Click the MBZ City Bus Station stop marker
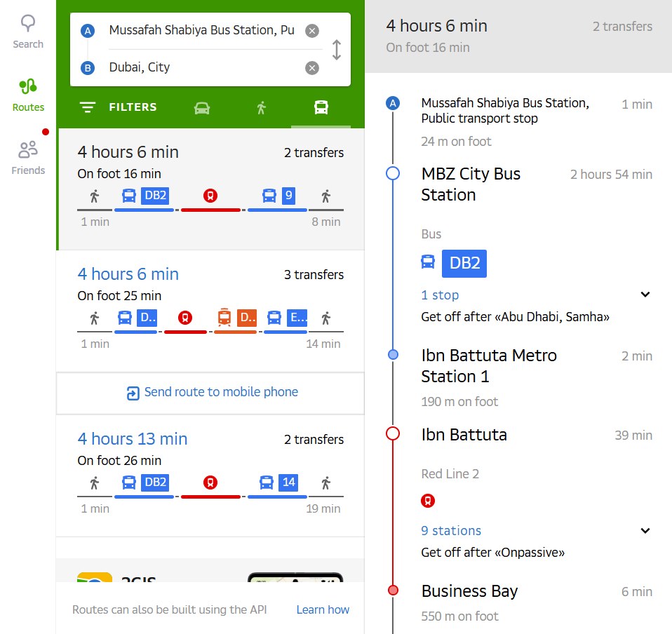 (x=393, y=173)
